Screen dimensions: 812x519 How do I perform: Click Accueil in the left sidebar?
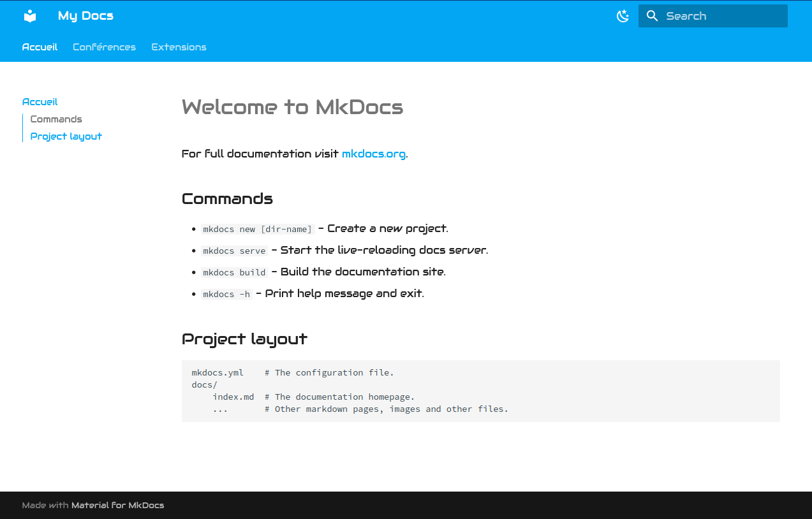40,102
